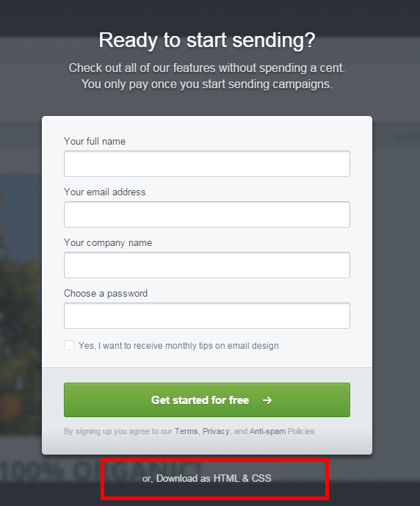Viewport: 420px width, 506px height.
Task: Click the 'Yes, I want to receive monthly tips' label
Action: (x=178, y=346)
